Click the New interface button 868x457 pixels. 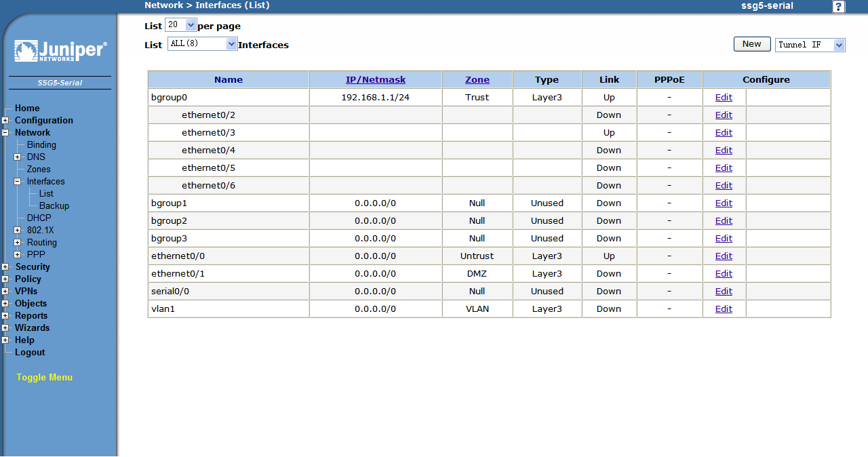pos(751,44)
